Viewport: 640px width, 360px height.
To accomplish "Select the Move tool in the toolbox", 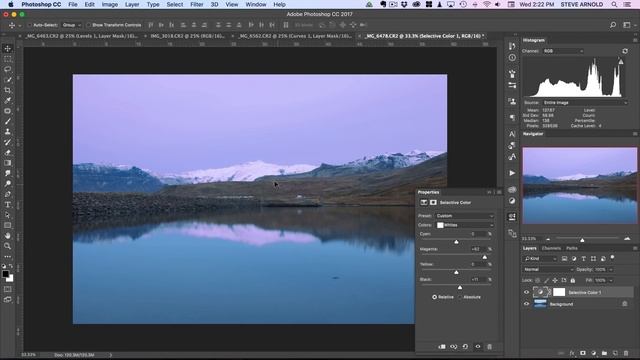I will 7,48.
